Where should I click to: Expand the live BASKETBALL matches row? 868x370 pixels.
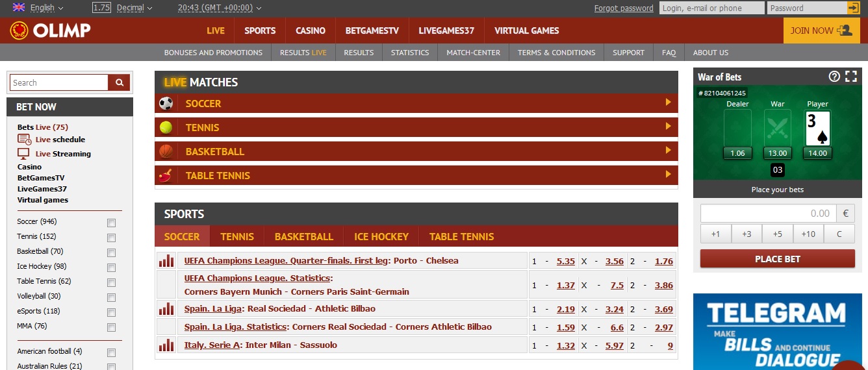pyautogui.click(x=416, y=151)
